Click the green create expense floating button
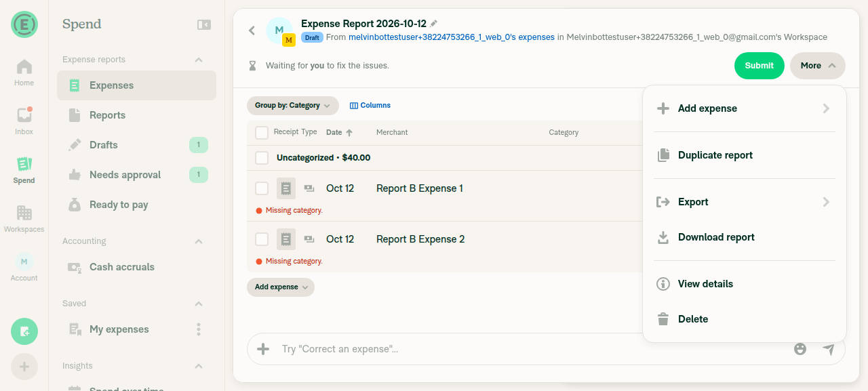 [24, 331]
